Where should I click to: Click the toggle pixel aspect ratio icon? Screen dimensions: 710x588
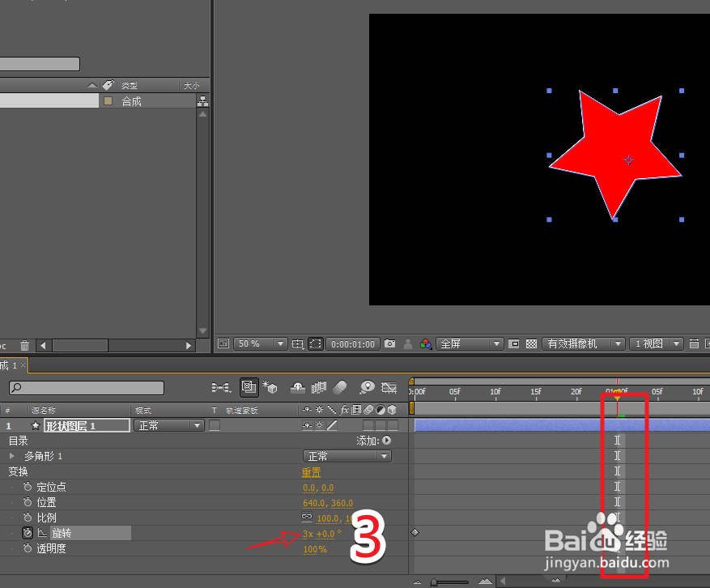click(x=694, y=344)
